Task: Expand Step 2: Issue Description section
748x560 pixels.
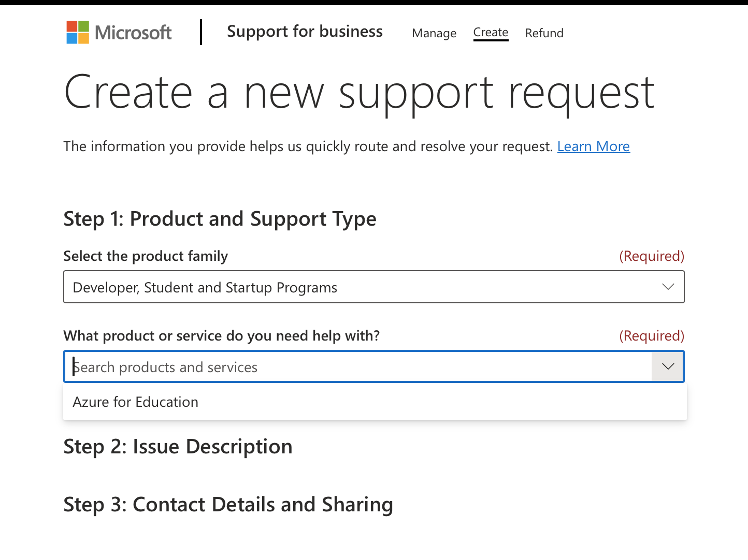Action: click(178, 447)
